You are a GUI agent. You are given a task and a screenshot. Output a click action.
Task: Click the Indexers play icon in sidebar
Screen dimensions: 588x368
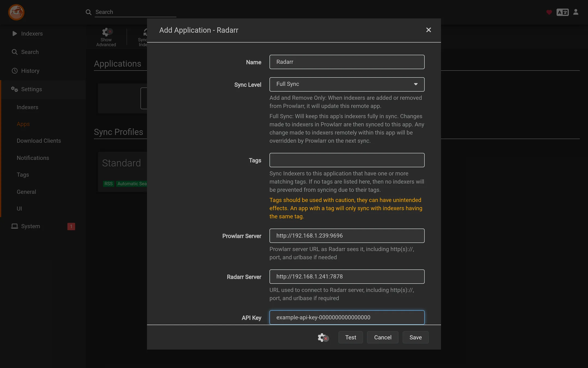tap(15, 34)
